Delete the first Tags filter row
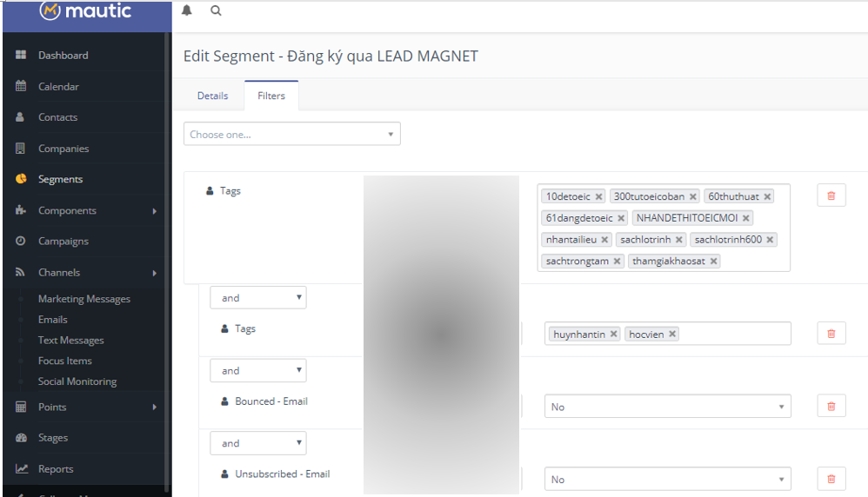The width and height of the screenshot is (868, 497). [831, 195]
